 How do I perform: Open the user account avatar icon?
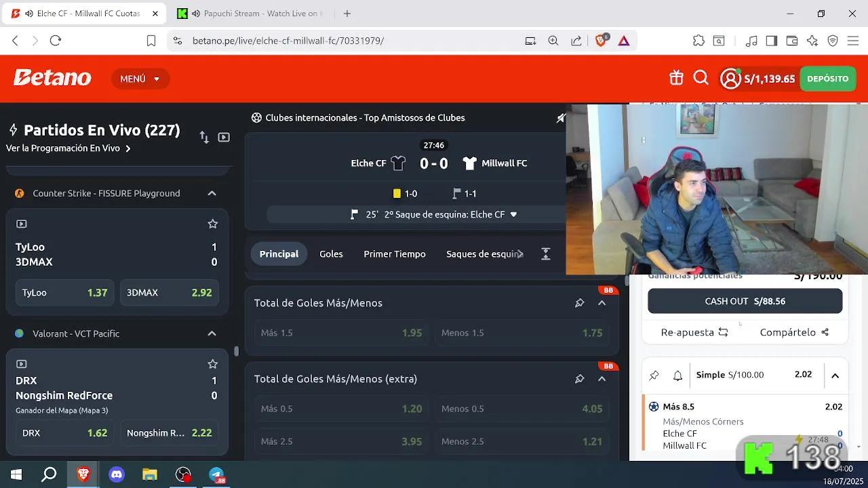click(730, 79)
